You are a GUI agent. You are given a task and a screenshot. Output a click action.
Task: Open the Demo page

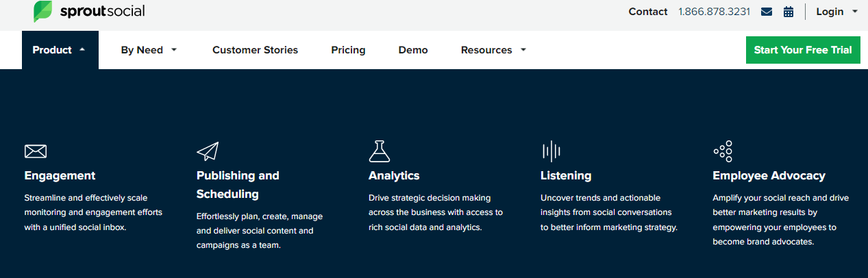coord(413,50)
